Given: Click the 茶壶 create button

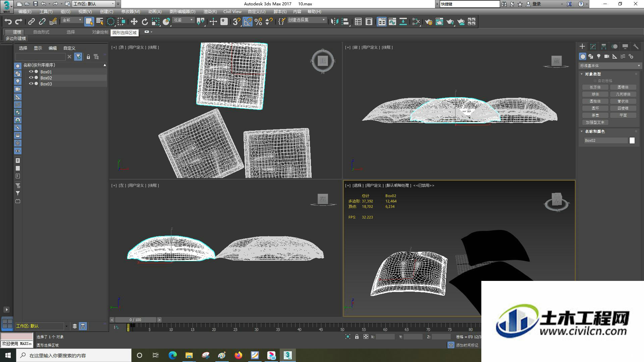Looking at the screenshot, I should 595,115.
